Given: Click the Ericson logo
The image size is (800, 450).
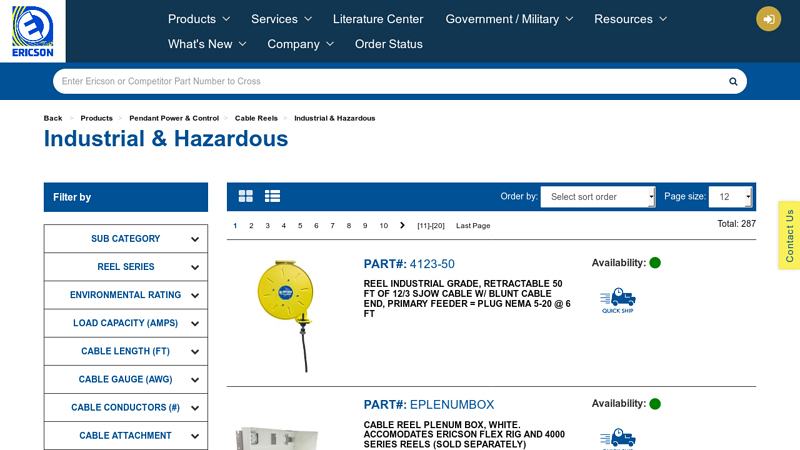Looking at the screenshot, I should (33, 31).
